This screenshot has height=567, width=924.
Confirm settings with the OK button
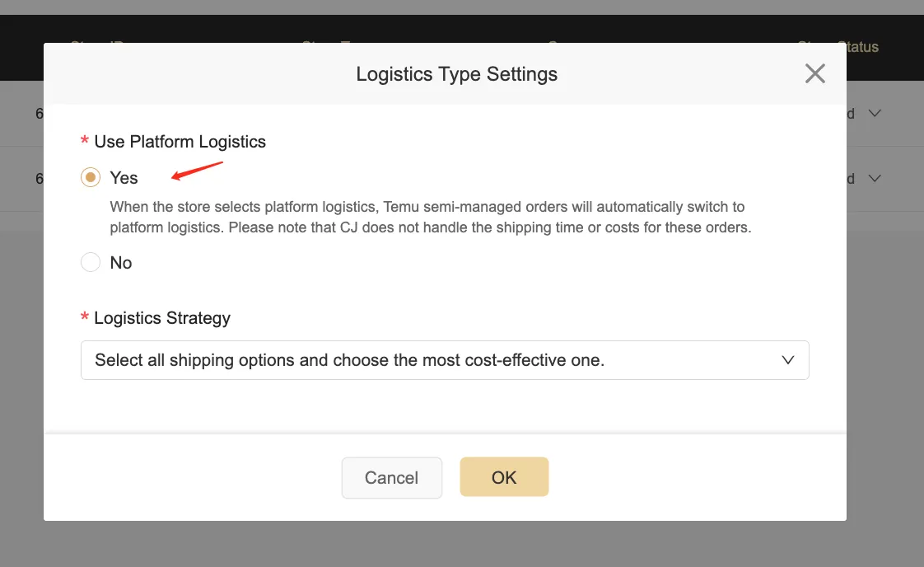(504, 477)
